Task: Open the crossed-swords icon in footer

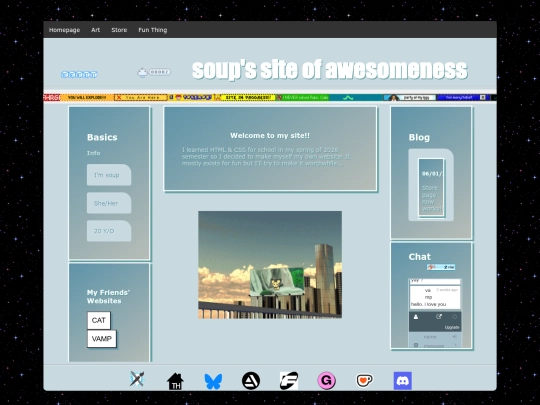Action: tap(137, 380)
